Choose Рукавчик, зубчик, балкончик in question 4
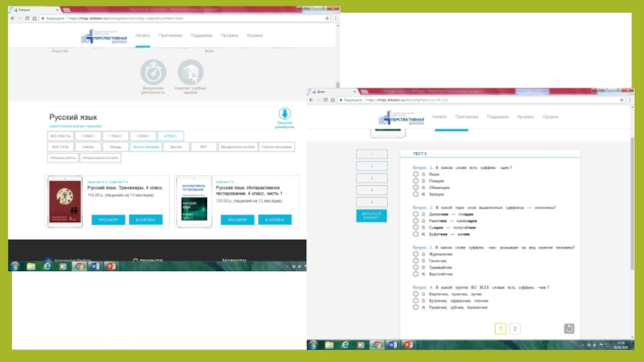This screenshot has width=644, height=362. (x=415, y=307)
